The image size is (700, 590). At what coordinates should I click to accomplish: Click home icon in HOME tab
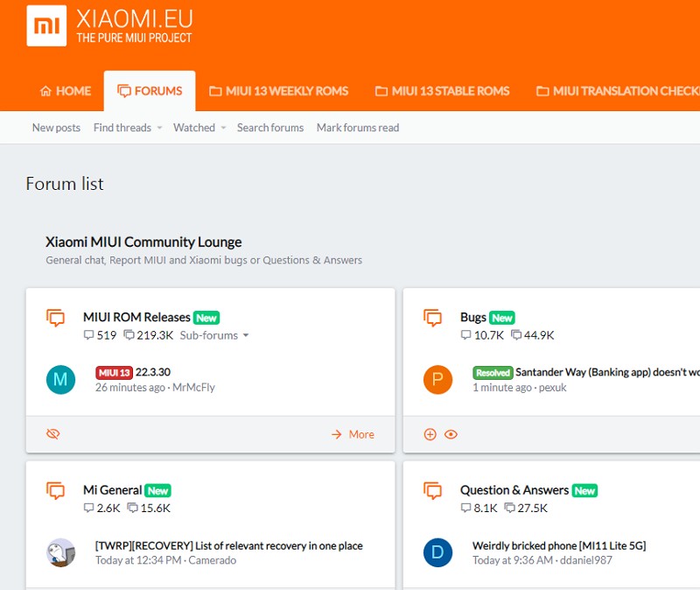(x=45, y=91)
